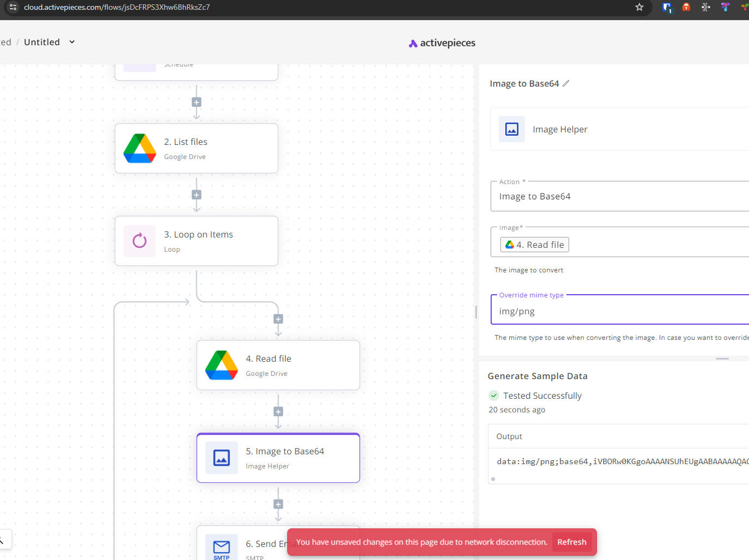Click the Google Drive icon on Read file step
The width and height of the screenshot is (749, 560).
pos(222,365)
